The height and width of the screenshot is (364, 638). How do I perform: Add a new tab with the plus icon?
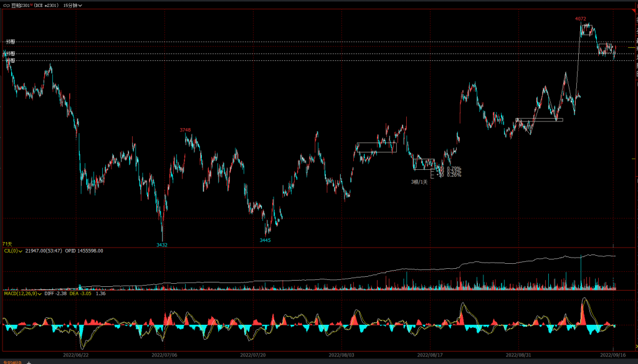click(x=29, y=362)
